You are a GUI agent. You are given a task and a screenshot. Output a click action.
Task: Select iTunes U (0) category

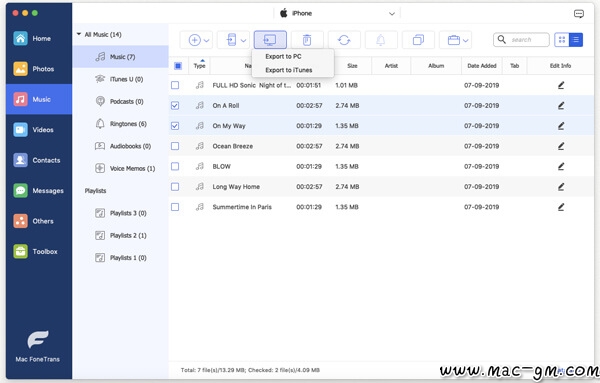pyautogui.click(x=121, y=79)
